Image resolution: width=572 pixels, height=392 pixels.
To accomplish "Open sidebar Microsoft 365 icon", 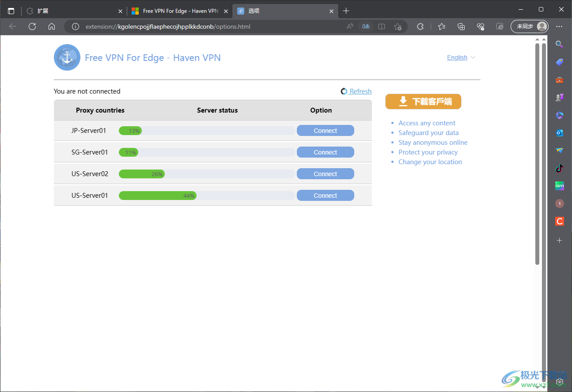I will 560,115.
